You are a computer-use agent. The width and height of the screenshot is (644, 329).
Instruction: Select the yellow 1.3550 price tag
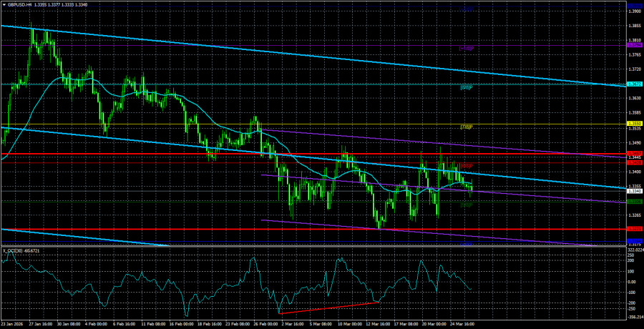pos(634,124)
